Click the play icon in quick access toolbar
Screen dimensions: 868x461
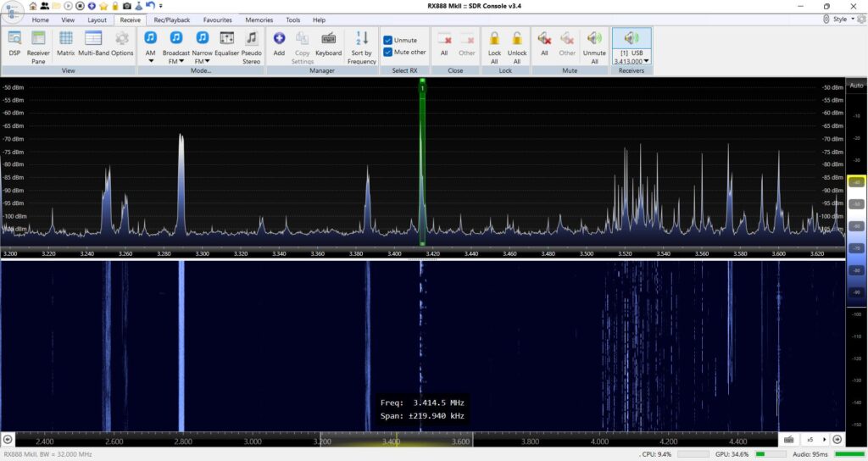(x=68, y=6)
